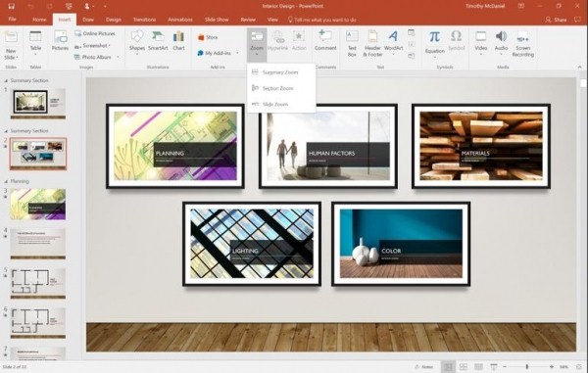
Task: Switch to Slide Sorter view
Action: [x=464, y=367]
